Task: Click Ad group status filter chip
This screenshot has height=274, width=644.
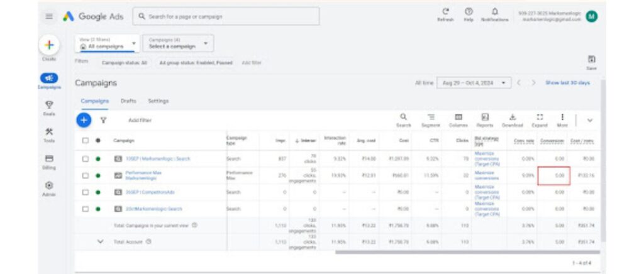Action: click(196, 63)
